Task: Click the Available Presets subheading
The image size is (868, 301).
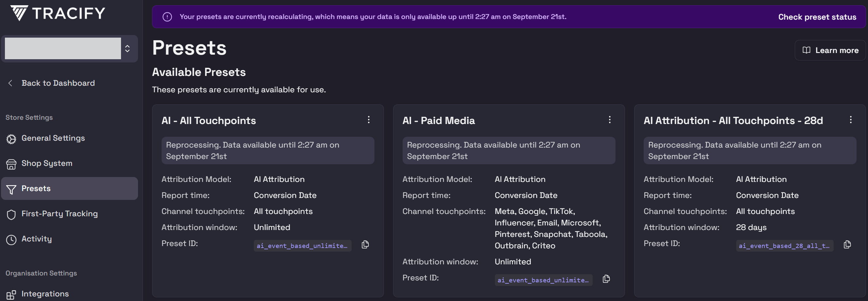Action: pos(199,72)
